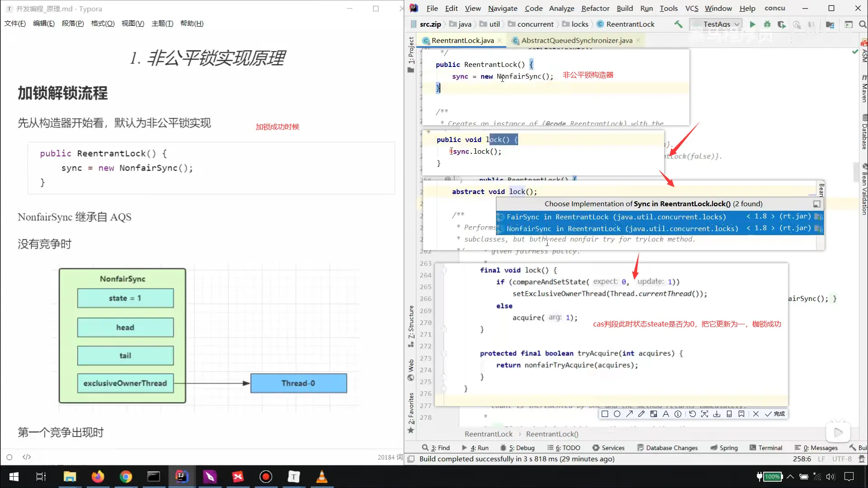Open the 3: Find tool window
868x488 pixels.
click(x=436, y=448)
